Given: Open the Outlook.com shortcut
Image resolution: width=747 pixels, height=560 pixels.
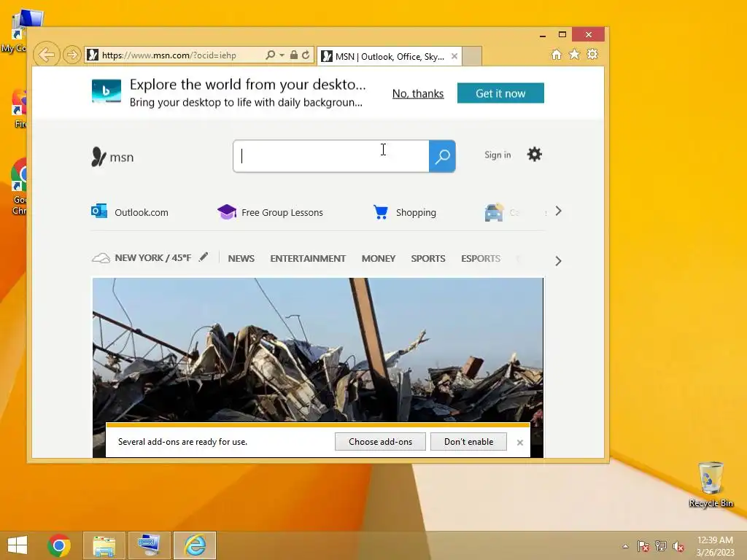Looking at the screenshot, I should click(x=130, y=212).
